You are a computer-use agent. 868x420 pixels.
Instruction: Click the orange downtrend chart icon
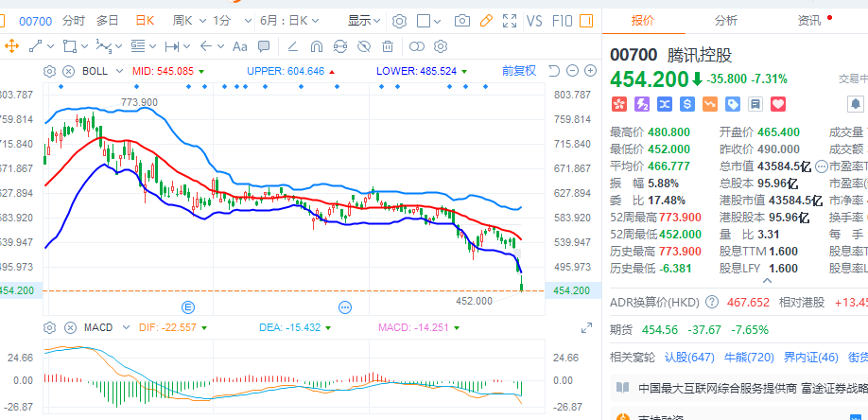710,104
